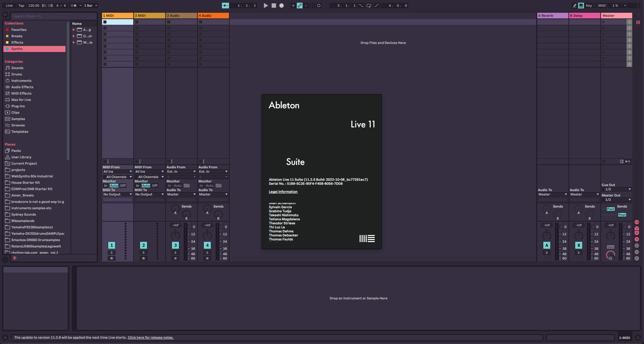Show or hide the Returns section (R)

pos(637,233)
